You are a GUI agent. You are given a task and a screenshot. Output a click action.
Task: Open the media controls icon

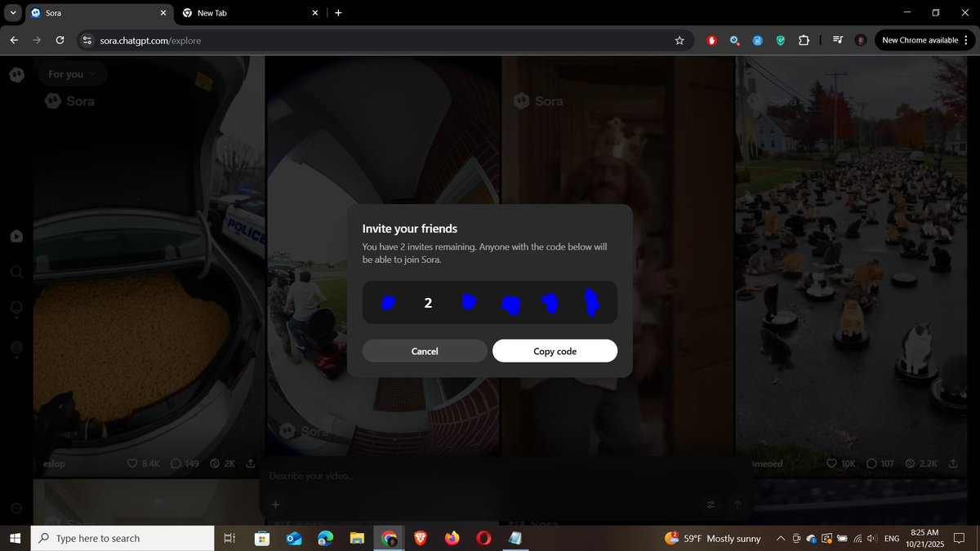point(838,40)
